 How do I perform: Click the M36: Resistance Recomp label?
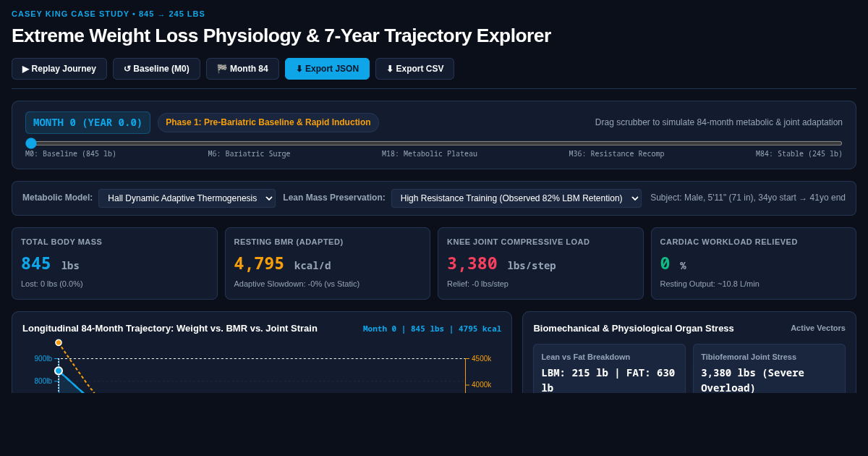(x=616, y=154)
